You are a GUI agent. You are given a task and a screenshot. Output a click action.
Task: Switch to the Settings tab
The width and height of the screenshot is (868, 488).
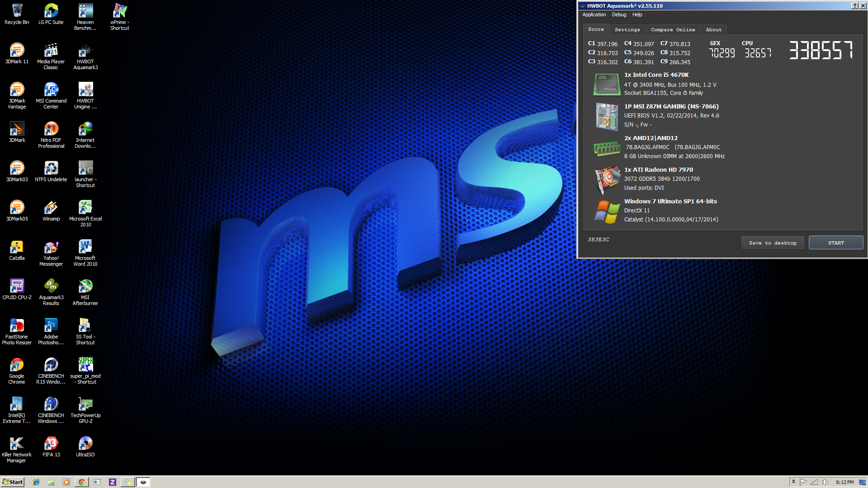[627, 29]
